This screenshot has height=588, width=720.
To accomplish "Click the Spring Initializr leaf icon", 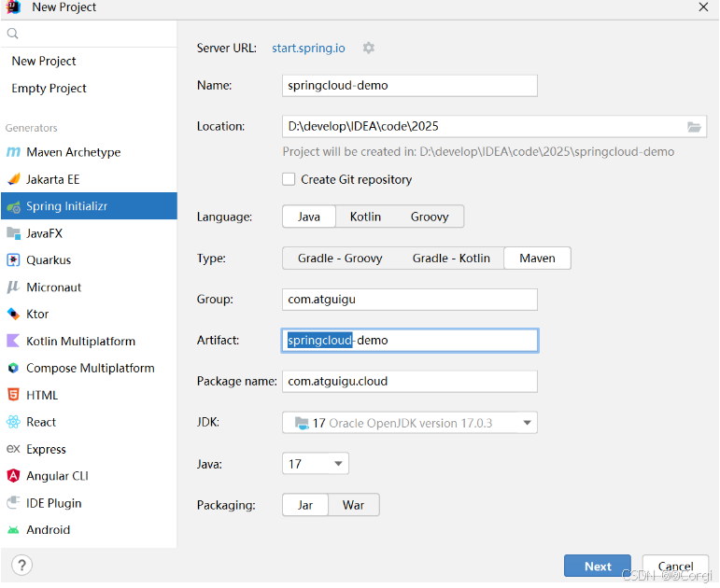I will [x=14, y=207].
